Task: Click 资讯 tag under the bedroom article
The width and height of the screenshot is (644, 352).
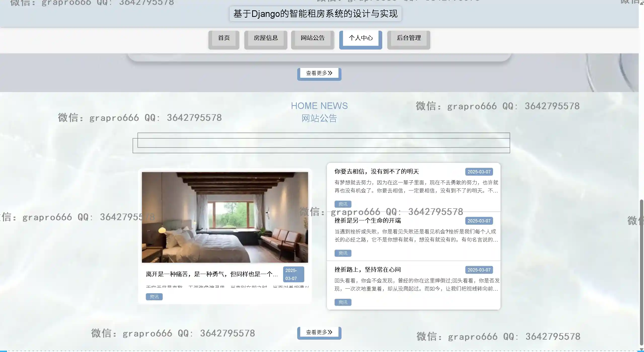Action: [154, 297]
